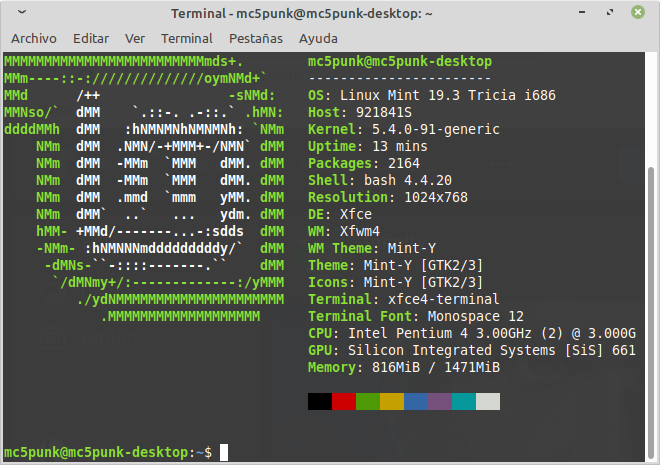Screen dimensions: 660x465
Task: Open the Ver menu
Action: [x=135, y=39]
